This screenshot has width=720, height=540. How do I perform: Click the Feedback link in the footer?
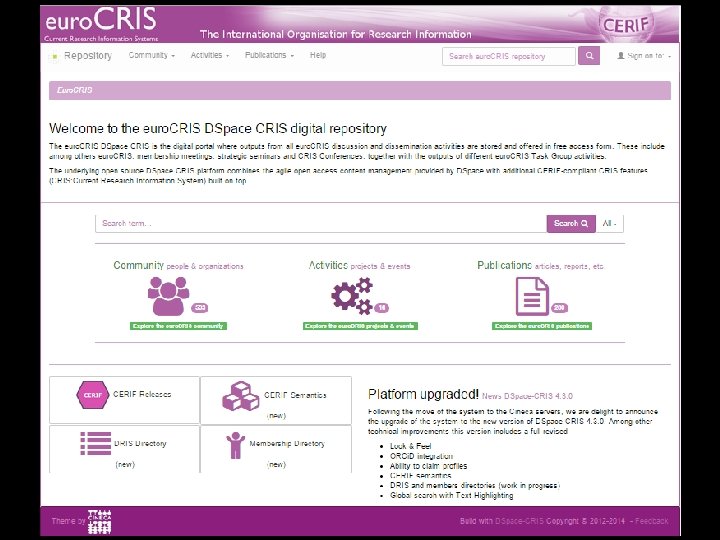652,521
